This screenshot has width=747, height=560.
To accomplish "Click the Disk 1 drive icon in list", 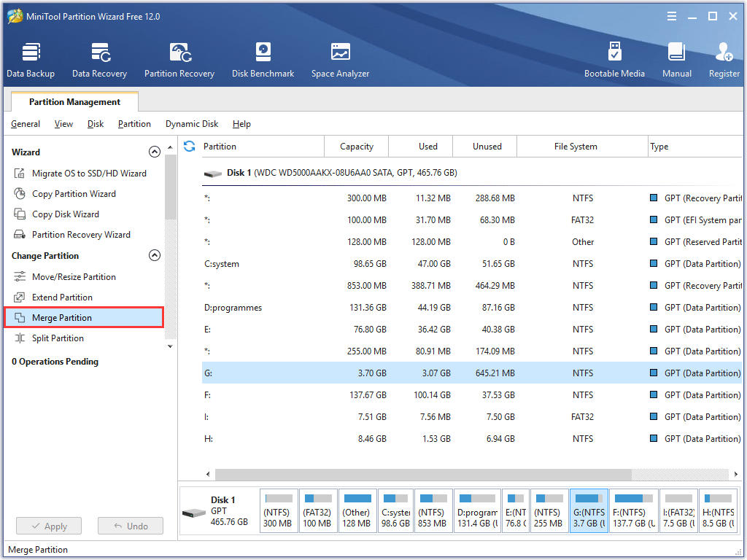I will pos(212,174).
